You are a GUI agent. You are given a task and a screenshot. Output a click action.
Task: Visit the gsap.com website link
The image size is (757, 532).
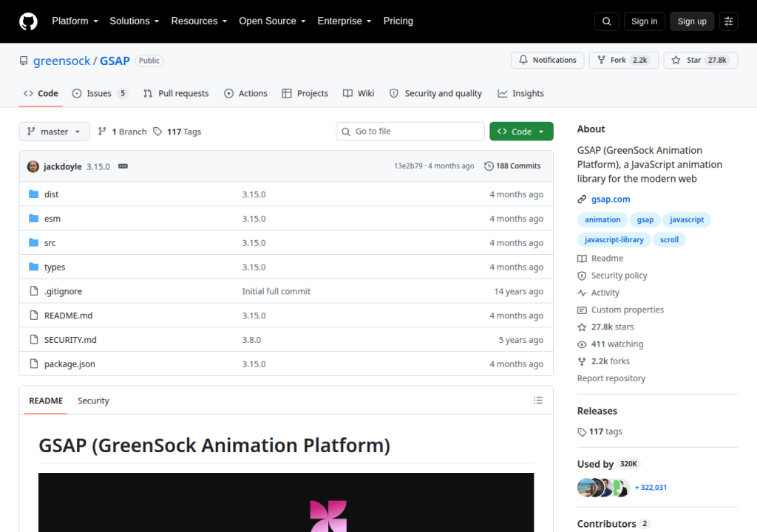click(x=610, y=199)
